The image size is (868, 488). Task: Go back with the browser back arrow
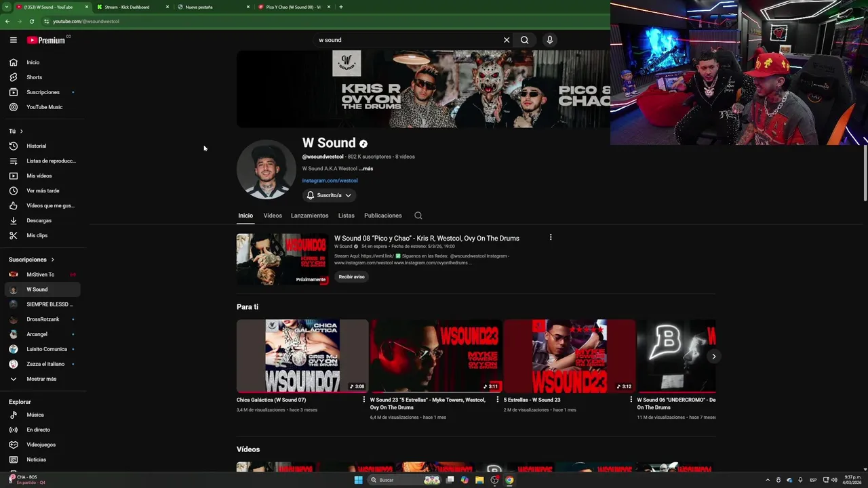[x=7, y=21]
